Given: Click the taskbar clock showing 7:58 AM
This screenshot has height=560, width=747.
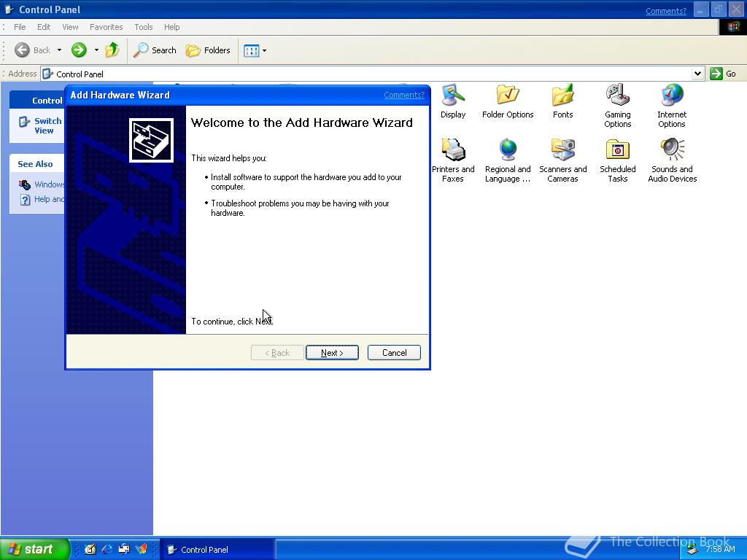Looking at the screenshot, I should [x=720, y=549].
